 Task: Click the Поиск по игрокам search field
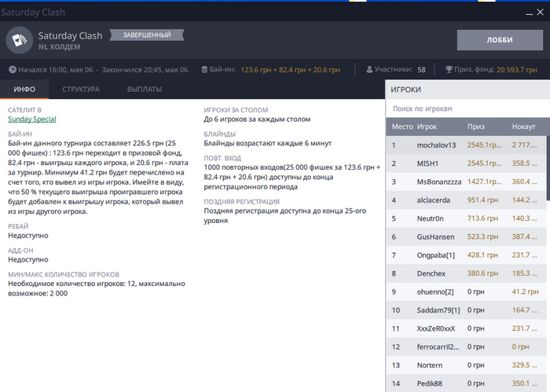(467, 108)
